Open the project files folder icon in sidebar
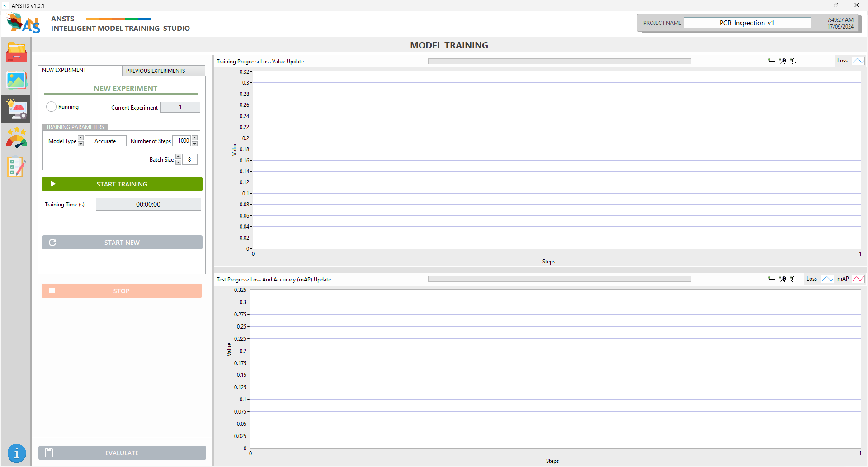 [16, 52]
